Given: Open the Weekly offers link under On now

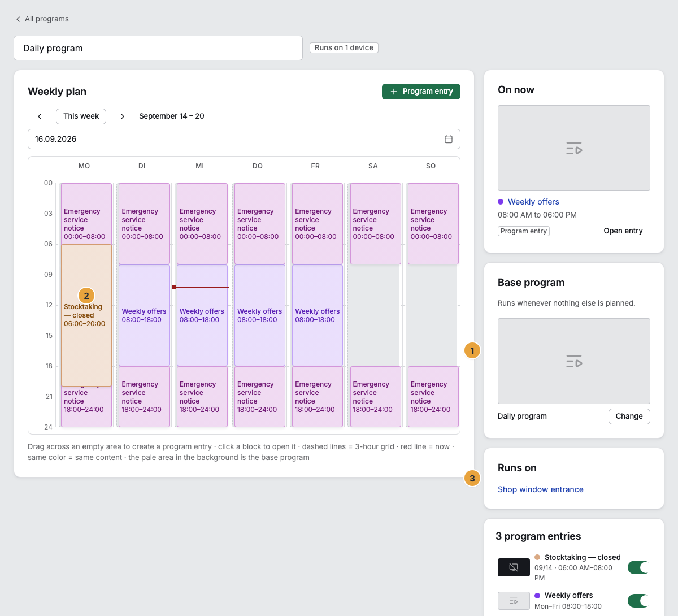Looking at the screenshot, I should pos(533,202).
